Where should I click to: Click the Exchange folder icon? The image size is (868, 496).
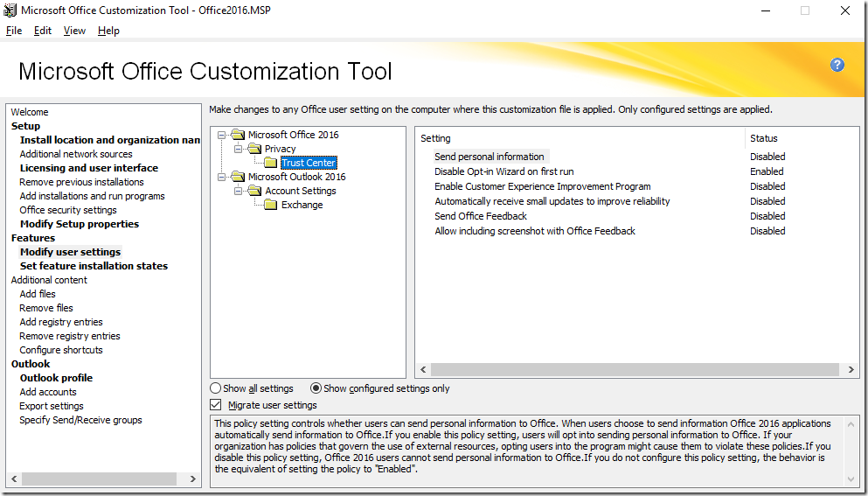[271, 205]
